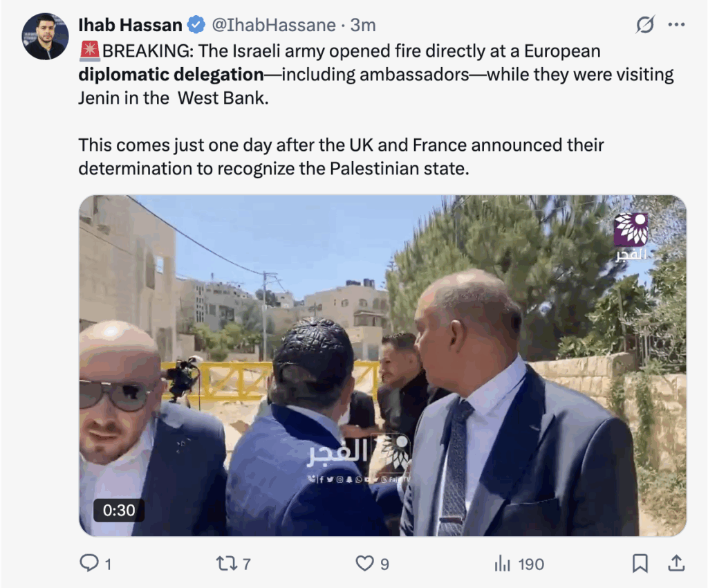The image size is (708, 588).
Task: Click the 3m post timestamp
Action: click(363, 26)
